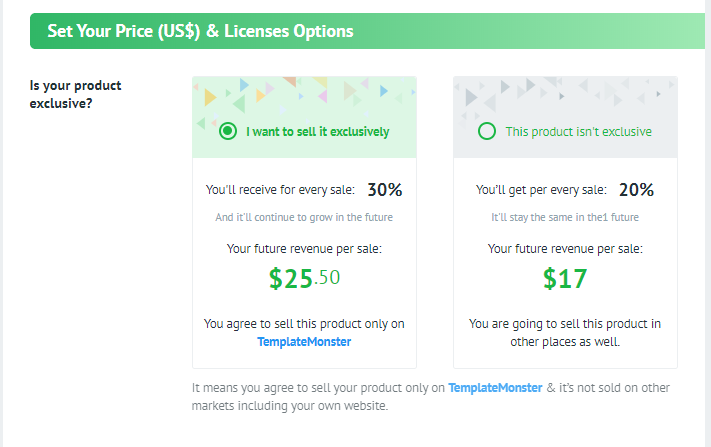Viewport: 711px width, 447px height.
Task: Click the "I want to sell it exclusively" label text
Action: pyautogui.click(x=318, y=131)
